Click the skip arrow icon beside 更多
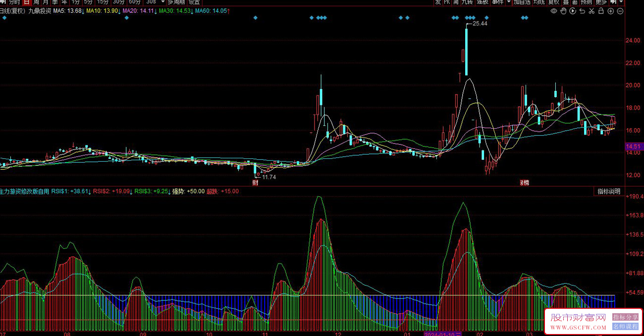 click(x=613, y=2)
